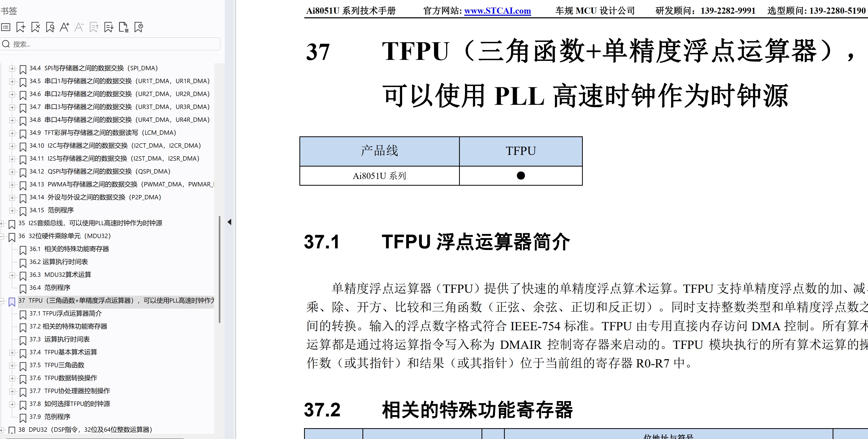This screenshot has height=439, width=868.
Task: Open bookmark 36.1 相关的特殊功能寄存器
Action: tap(69, 249)
